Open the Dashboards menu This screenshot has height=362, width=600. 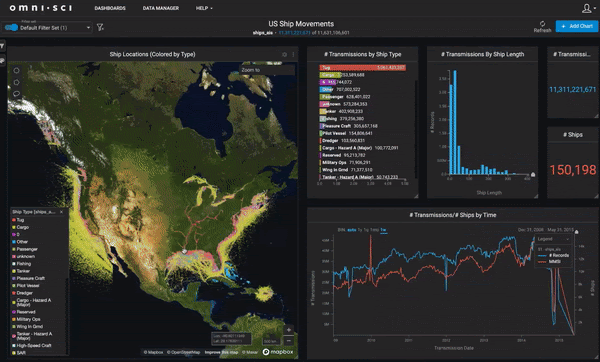(110, 8)
